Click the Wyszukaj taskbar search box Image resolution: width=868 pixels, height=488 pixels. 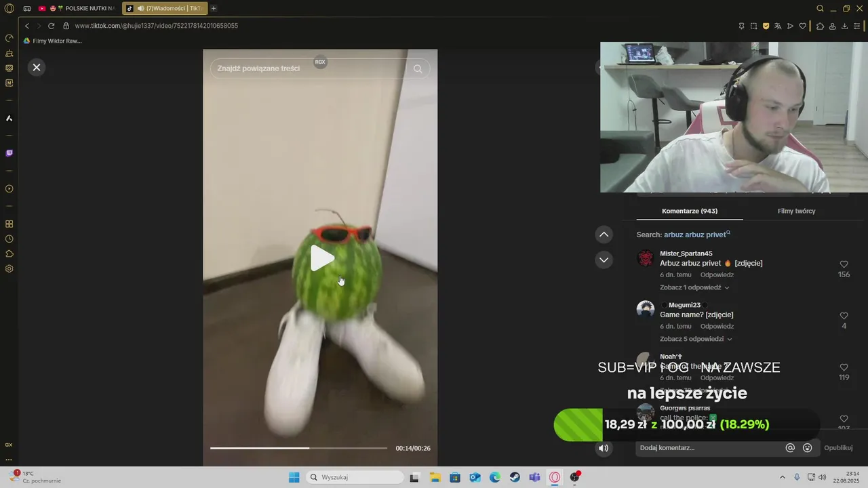click(x=353, y=477)
